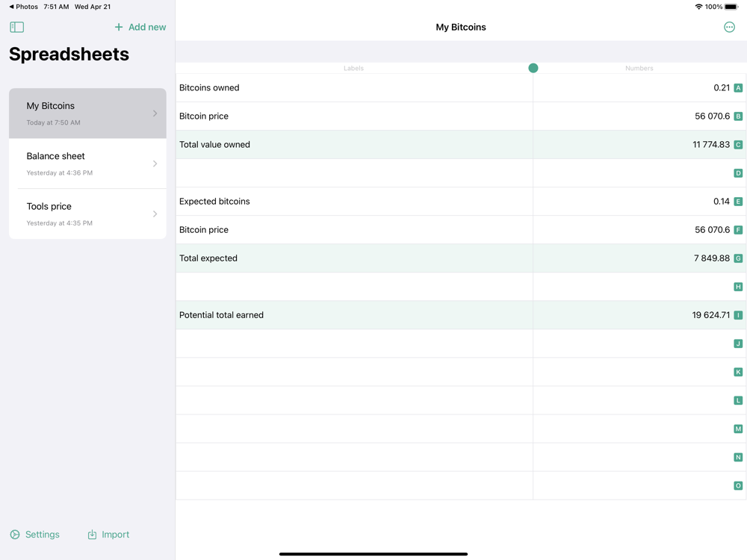Select the Bitcoins owned label cell
This screenshot has width=747, height=560.
354,87
